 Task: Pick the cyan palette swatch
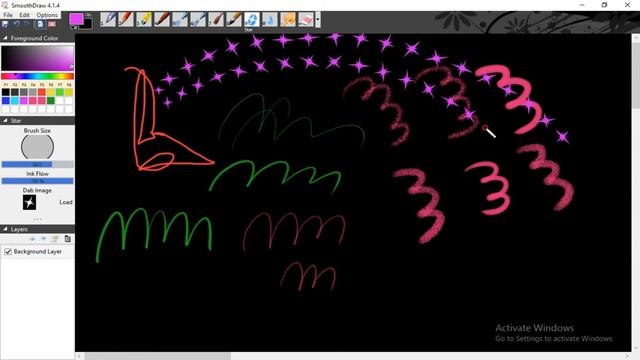coord(15,100)
